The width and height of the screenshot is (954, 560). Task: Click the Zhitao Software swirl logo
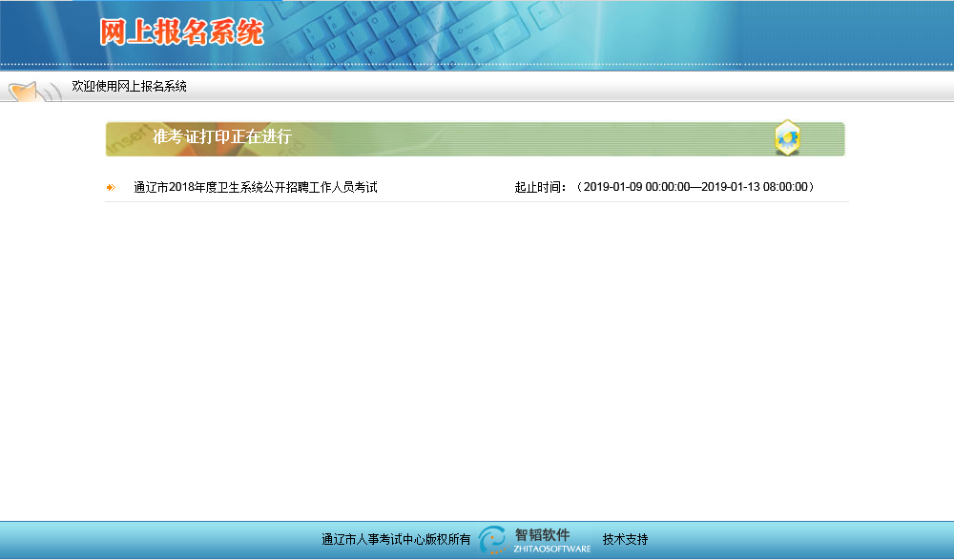(493, 540)
